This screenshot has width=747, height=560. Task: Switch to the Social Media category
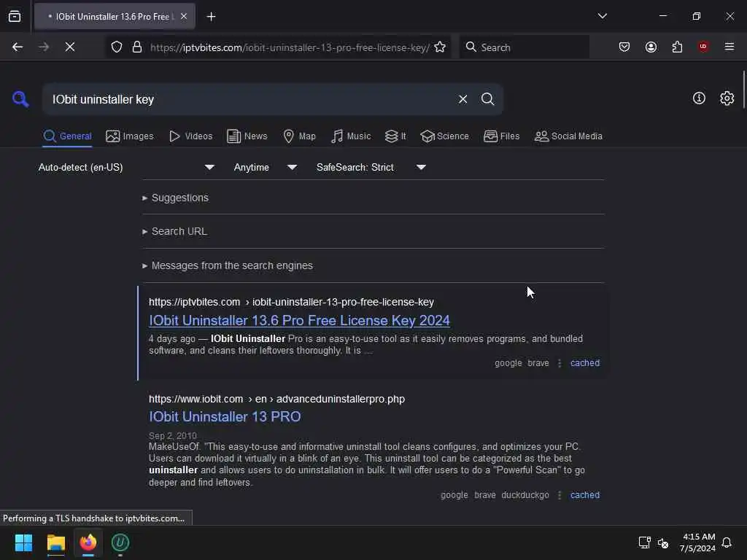(568, 136)
